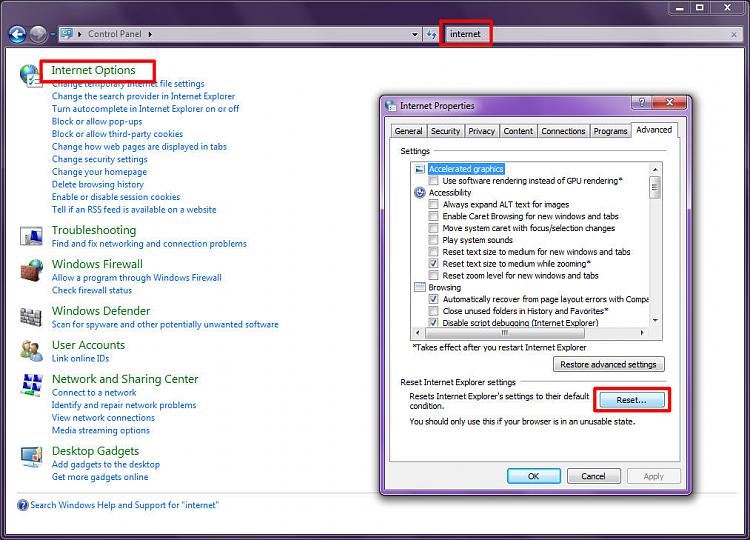Click Restore advanced settings button
The height and width of the screenshot is (540, 750).
point(608,364)
